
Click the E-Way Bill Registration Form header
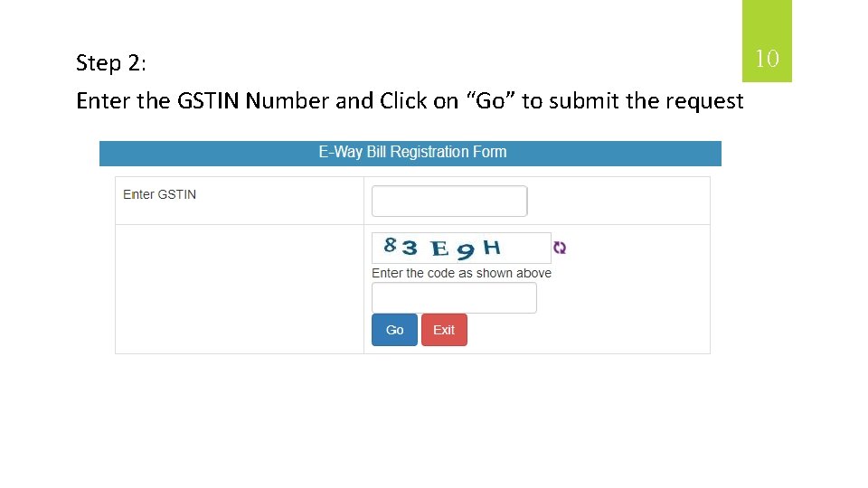coord(411,153)
